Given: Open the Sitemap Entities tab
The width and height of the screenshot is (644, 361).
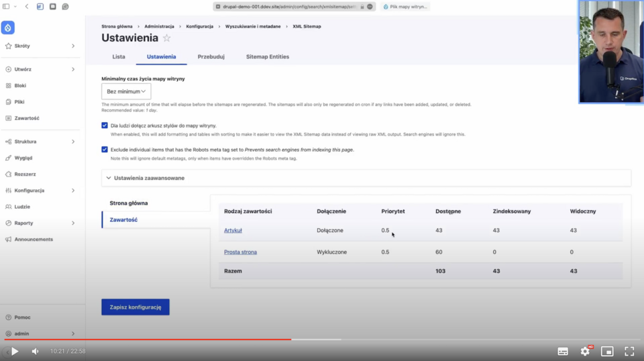Looking at the screenshot, I should click(268, 57).
